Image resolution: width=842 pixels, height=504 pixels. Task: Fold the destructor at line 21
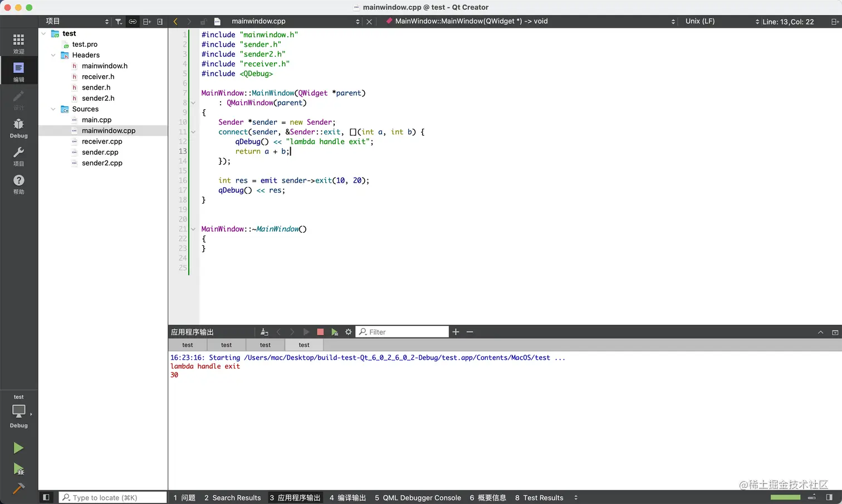pyautogui.click(x=193, y=229)
